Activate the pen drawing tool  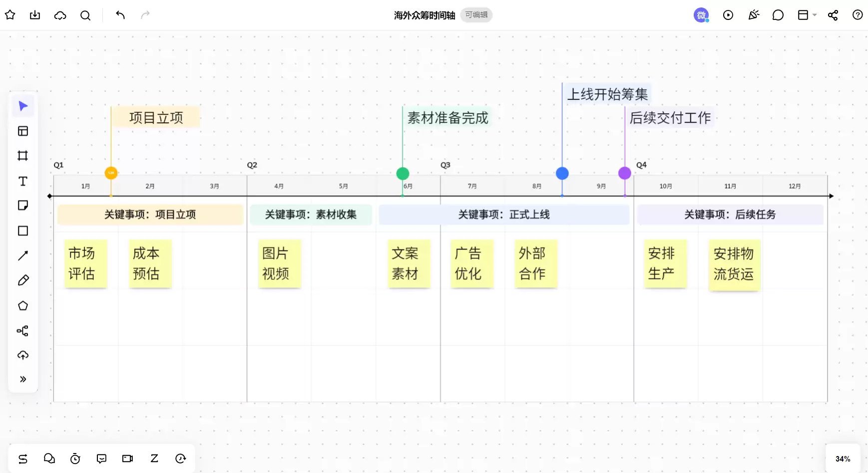(23, 280)
